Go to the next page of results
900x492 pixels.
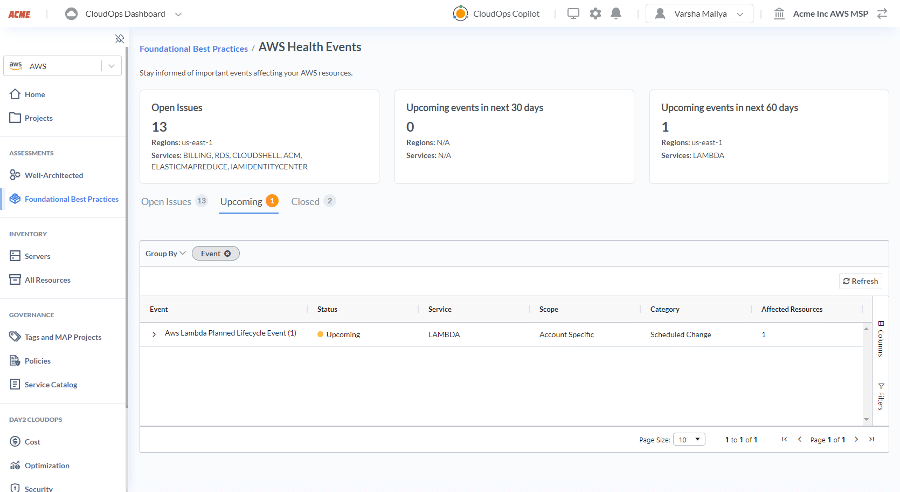[x=856, y=439]
